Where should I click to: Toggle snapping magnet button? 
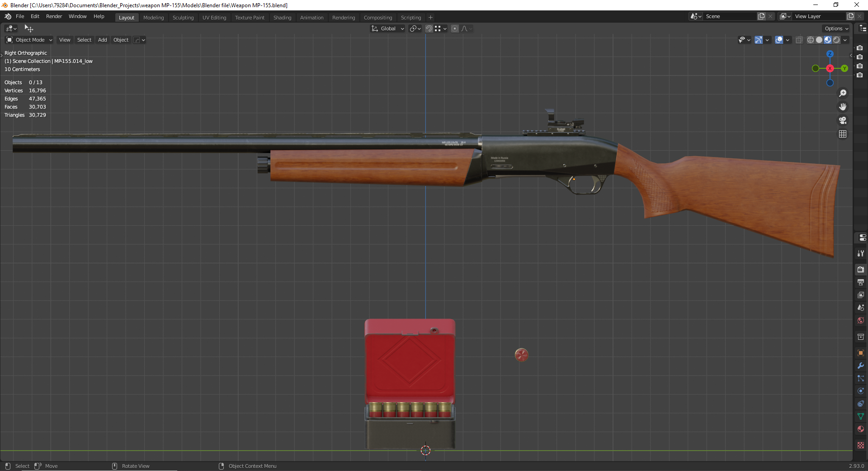click(429, 29)
